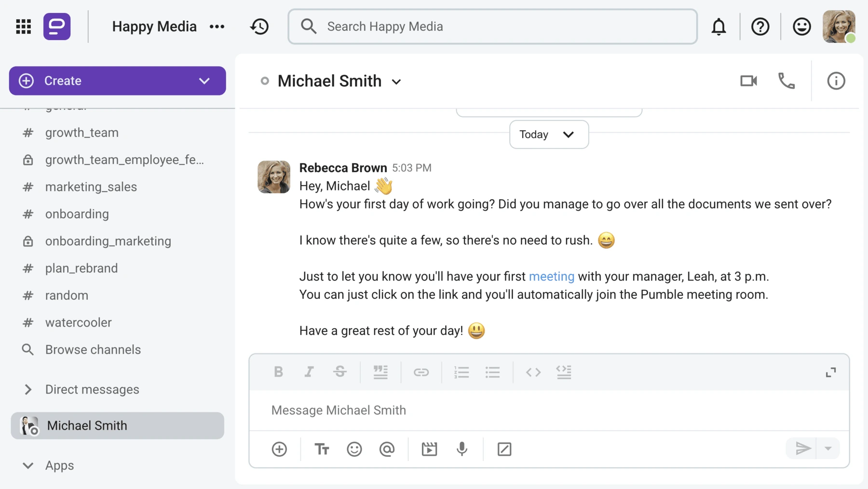Screen dimensions: 868x489
Task: Record a voice message with microphone
Action: (461, 449)
